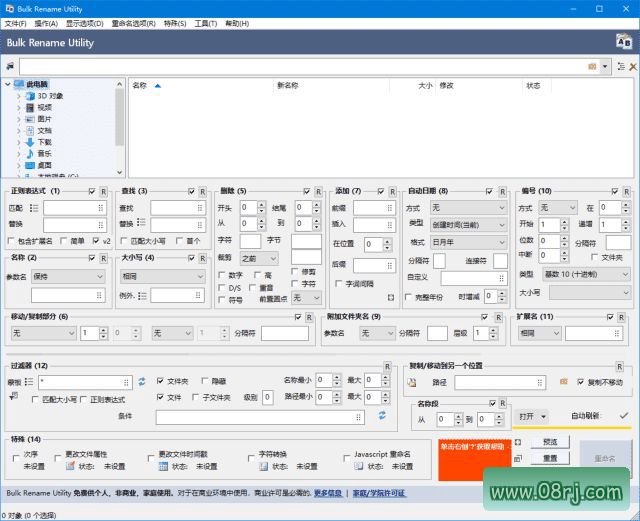The height and width of the screenshot is (521, 640).
Task: Open the 文件(F) menu
Action: tap(16, 24)
